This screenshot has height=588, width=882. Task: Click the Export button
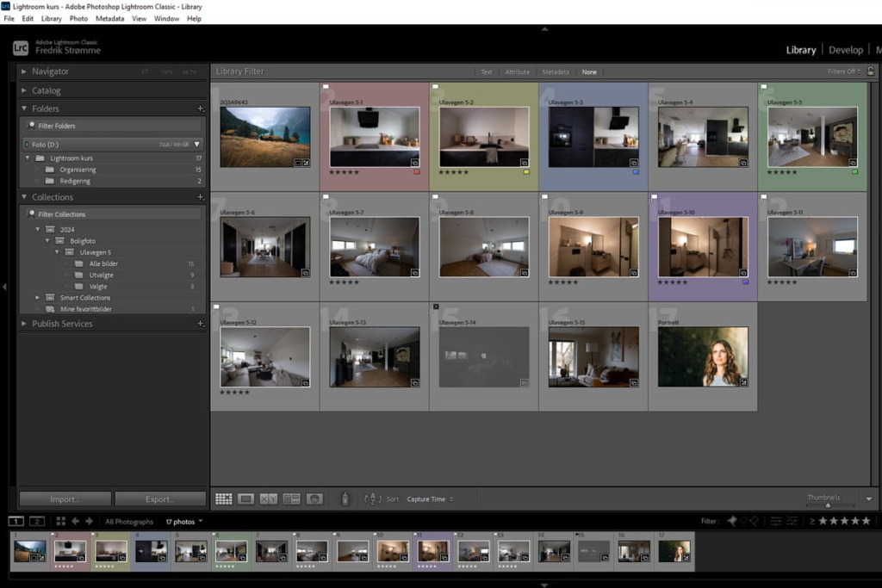point(160,499)
